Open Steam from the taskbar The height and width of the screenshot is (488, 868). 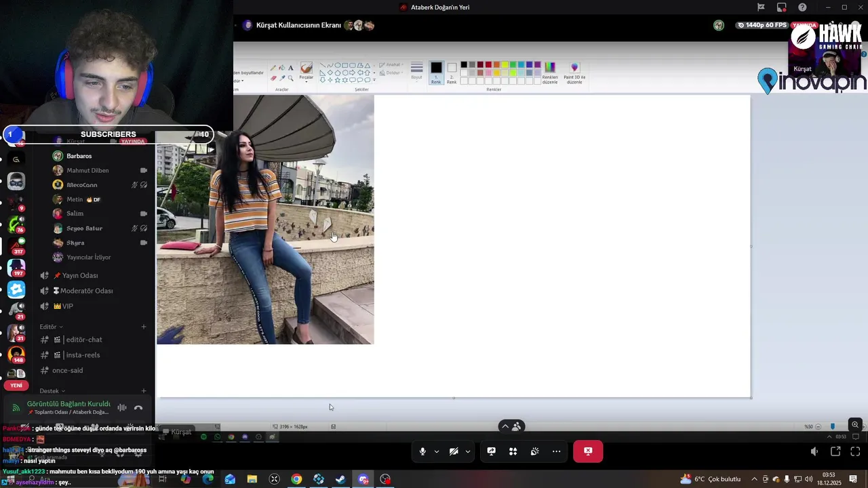coord(340,479)
